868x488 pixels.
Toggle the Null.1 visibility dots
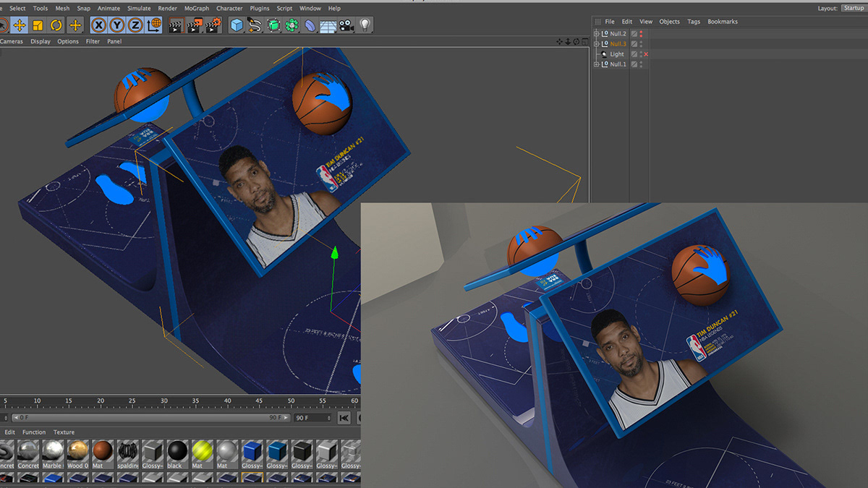coord(641,64)
